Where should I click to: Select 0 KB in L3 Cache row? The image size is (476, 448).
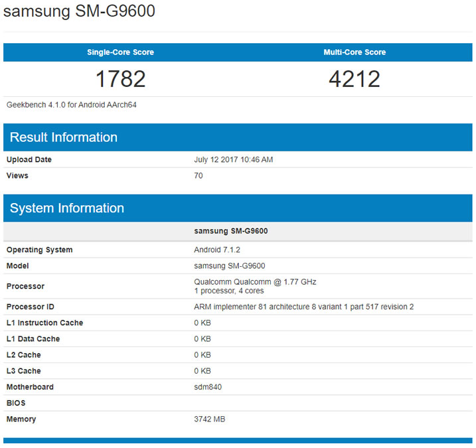pos(202,371)
